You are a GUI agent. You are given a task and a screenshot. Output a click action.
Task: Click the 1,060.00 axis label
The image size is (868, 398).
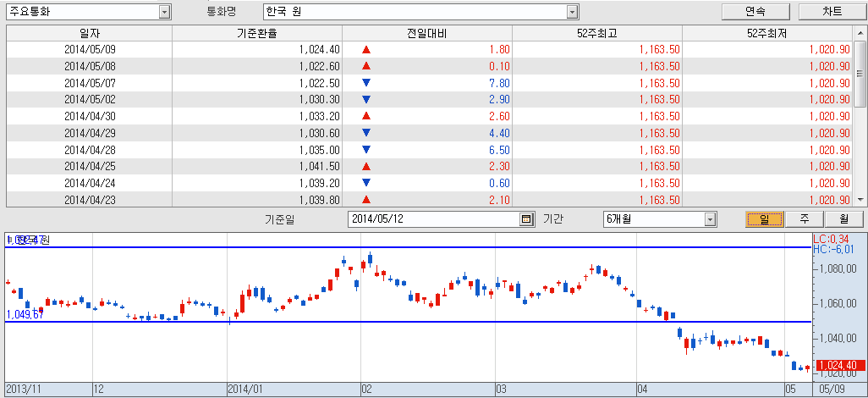click(840, 304)
